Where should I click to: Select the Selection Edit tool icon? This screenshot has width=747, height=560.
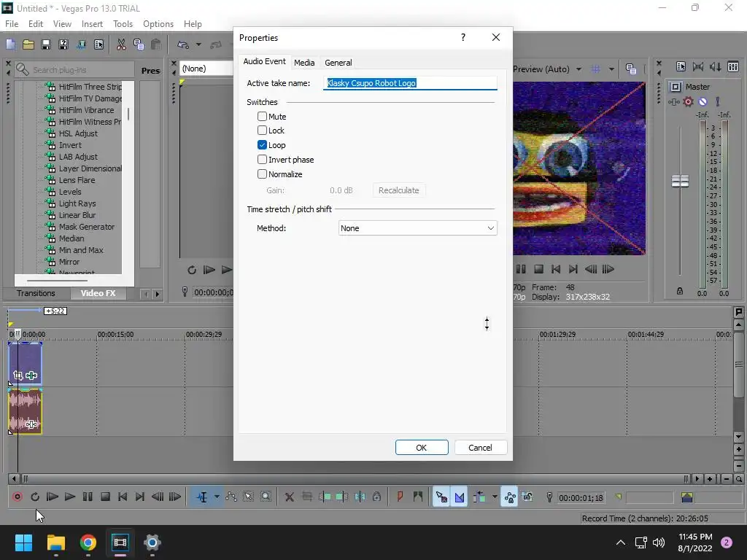[248, 497]
